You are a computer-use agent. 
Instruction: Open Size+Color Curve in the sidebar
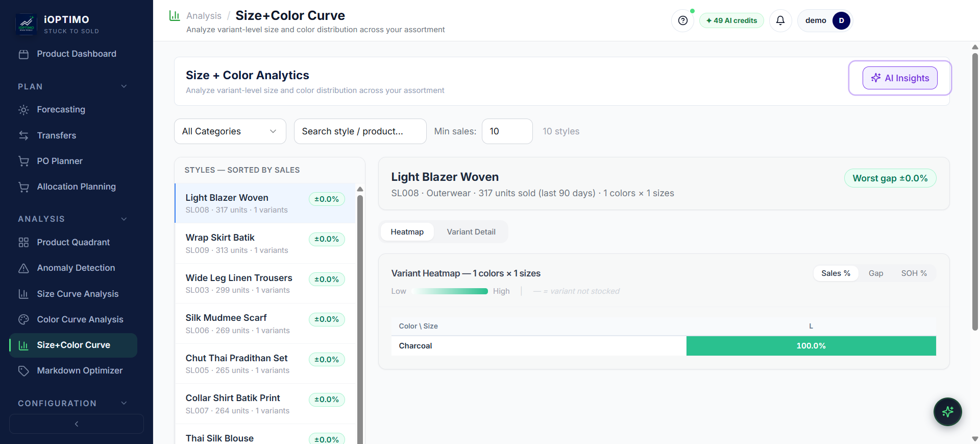pyautogui.click(x=73, y=345)
